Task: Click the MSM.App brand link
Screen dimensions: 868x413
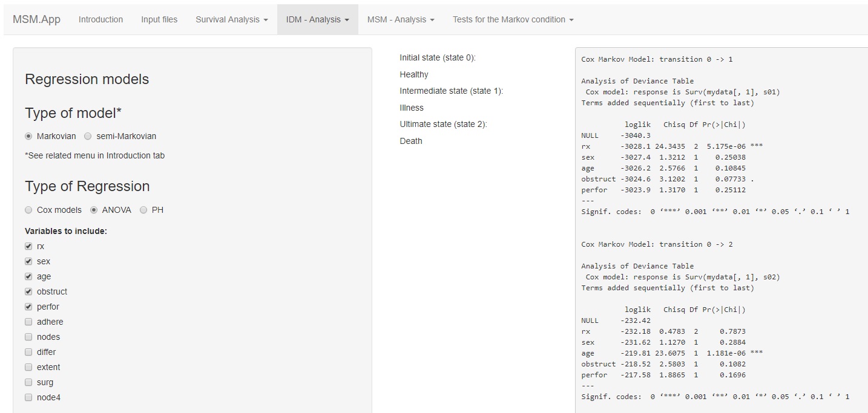Action: (x=36, y=19)
